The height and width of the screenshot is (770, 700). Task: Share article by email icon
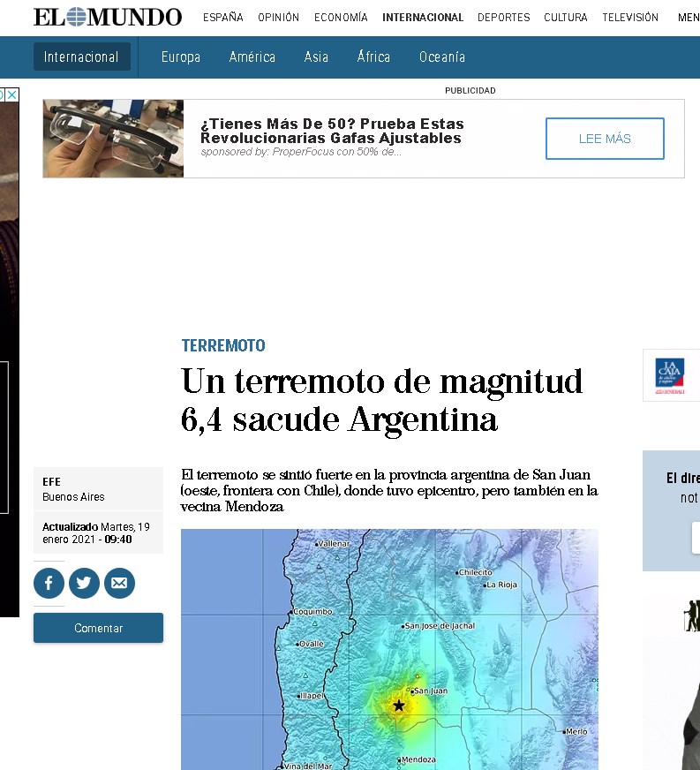tap(119, 583)
